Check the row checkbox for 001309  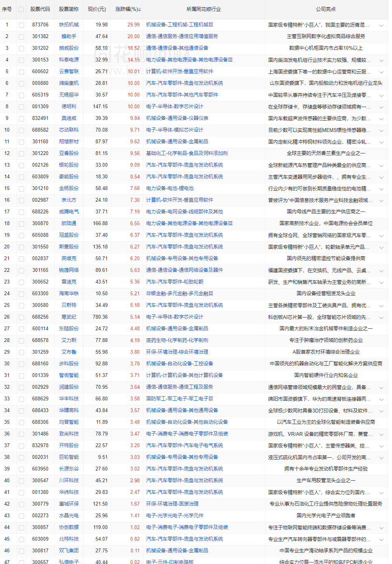click(21, 107)
